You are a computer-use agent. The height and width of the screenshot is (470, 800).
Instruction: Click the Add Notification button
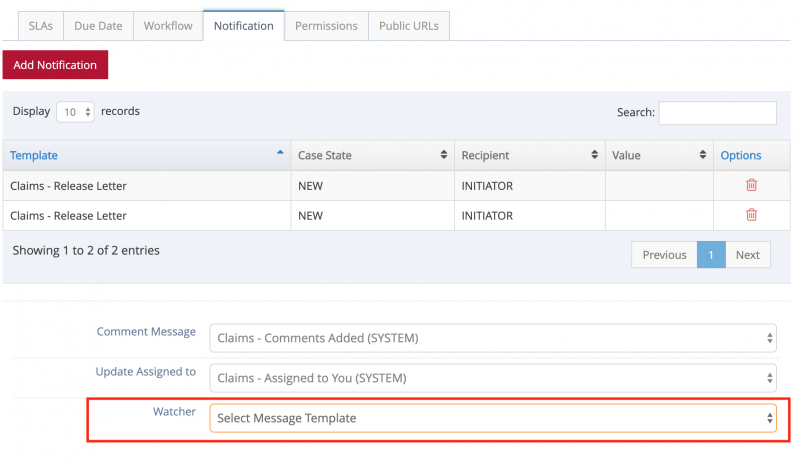tap(55, 65)
